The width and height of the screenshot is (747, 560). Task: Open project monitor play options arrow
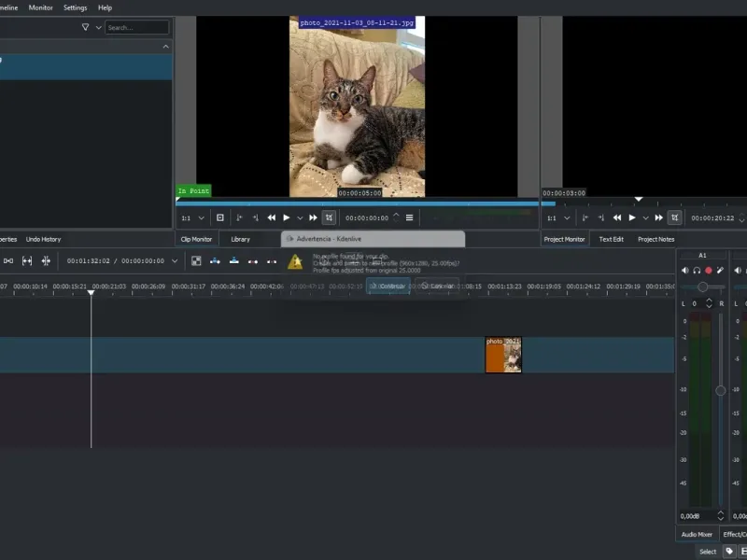pyautogui.click(x=645, y=218)
